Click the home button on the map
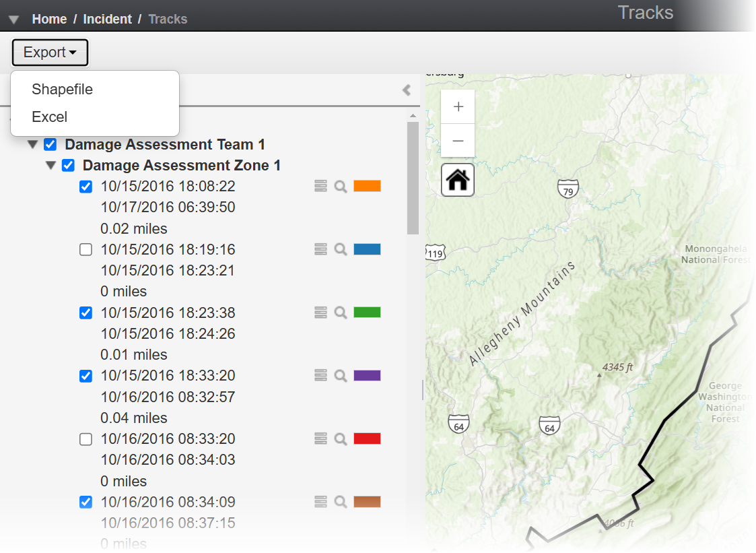 pyautogui.click(x=457, y=179)
